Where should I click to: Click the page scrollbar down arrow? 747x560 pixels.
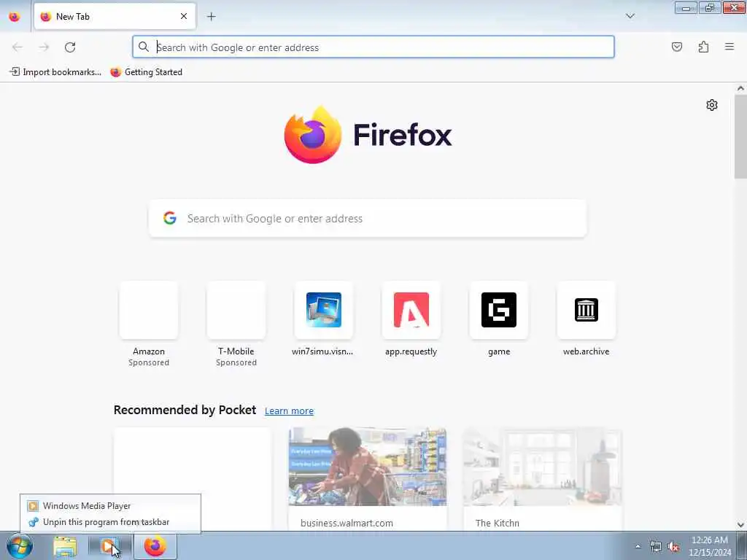click(x=740, y=525)
